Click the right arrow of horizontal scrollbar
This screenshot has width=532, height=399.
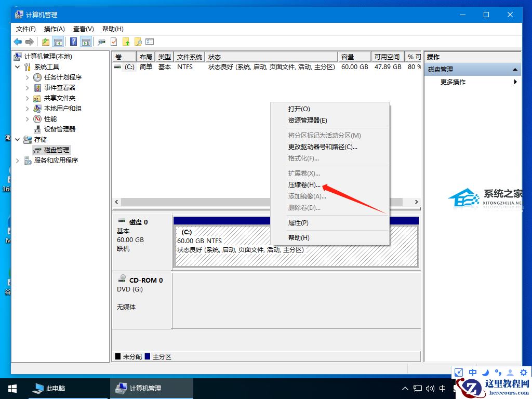[x=416, y=202]
